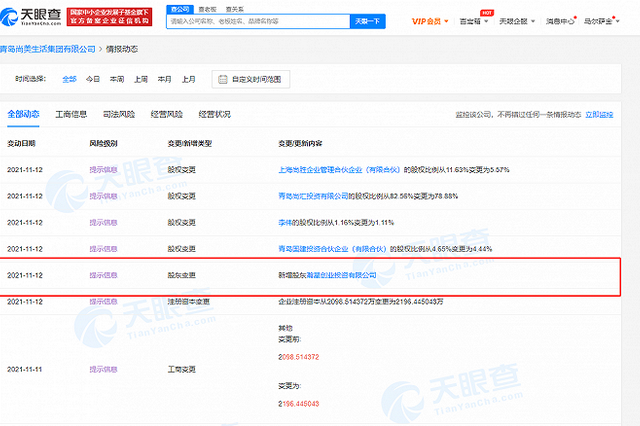The height and width of the screenshot is (426, 640).
Task: Expand the 天眼企服 dropdown
Action: point(517,21)
